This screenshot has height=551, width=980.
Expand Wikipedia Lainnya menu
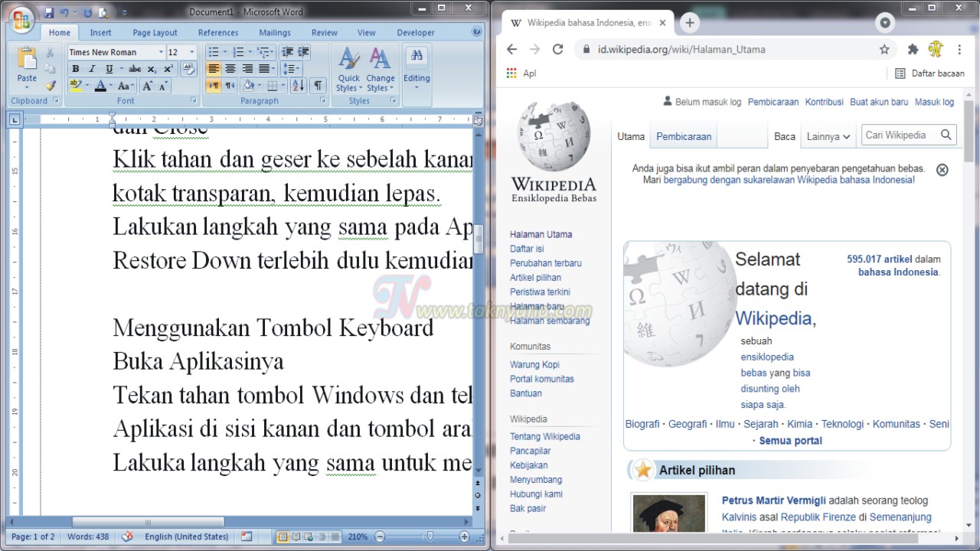[828, 136]
